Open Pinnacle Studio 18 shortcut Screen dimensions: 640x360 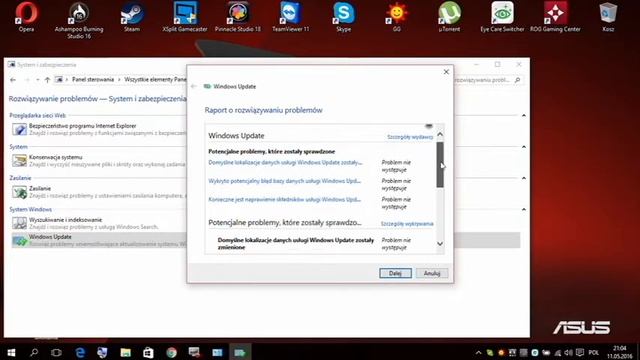tap(238, 17)
